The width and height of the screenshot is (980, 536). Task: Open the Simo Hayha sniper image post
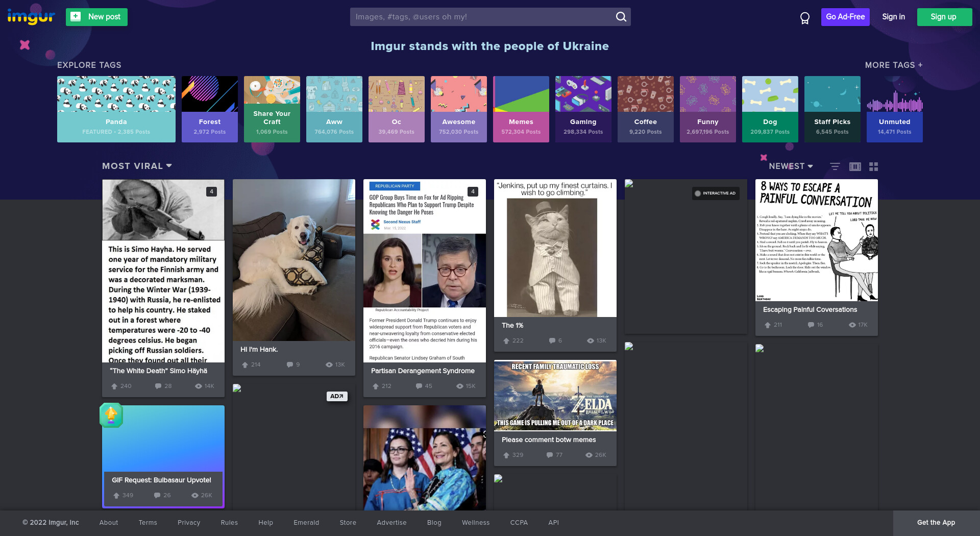pyautogui.click(x=163, y=271)
